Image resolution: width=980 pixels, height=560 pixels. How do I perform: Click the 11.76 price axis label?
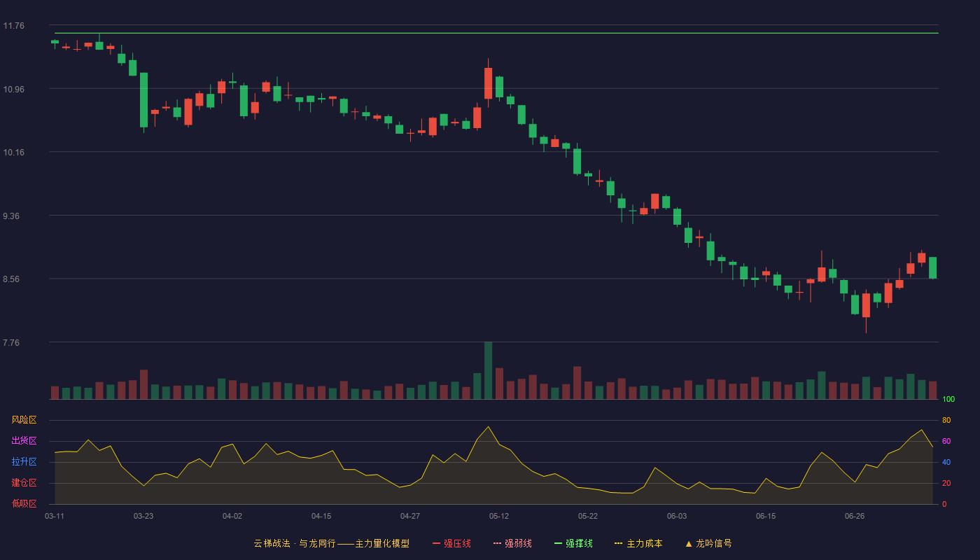[13, 26]
